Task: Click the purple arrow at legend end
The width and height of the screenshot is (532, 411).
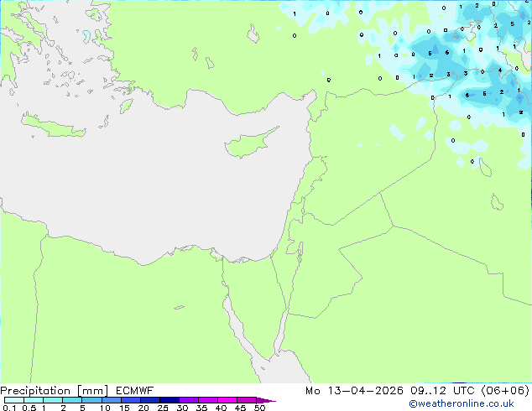Action: click(x=266, y=400)
